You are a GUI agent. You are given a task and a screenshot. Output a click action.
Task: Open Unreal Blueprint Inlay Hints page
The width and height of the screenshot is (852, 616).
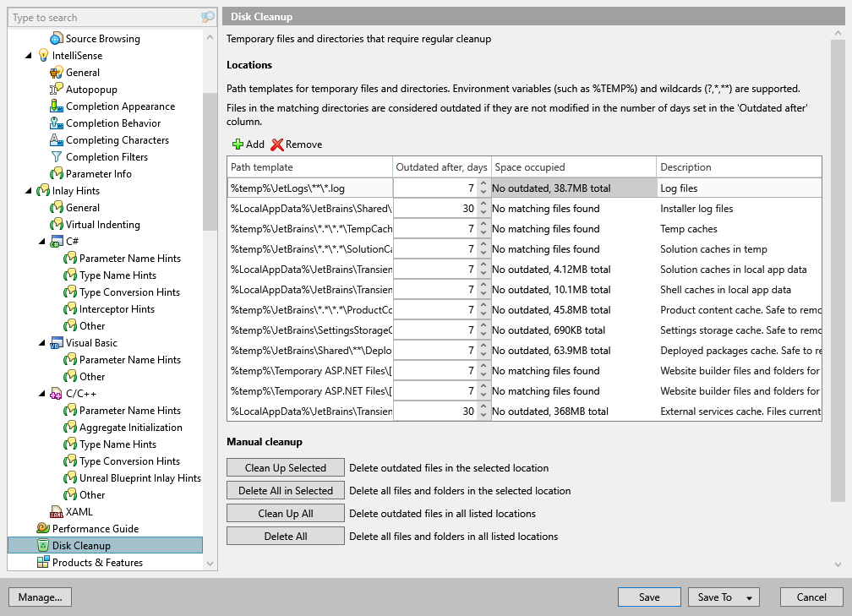[140, 478]
